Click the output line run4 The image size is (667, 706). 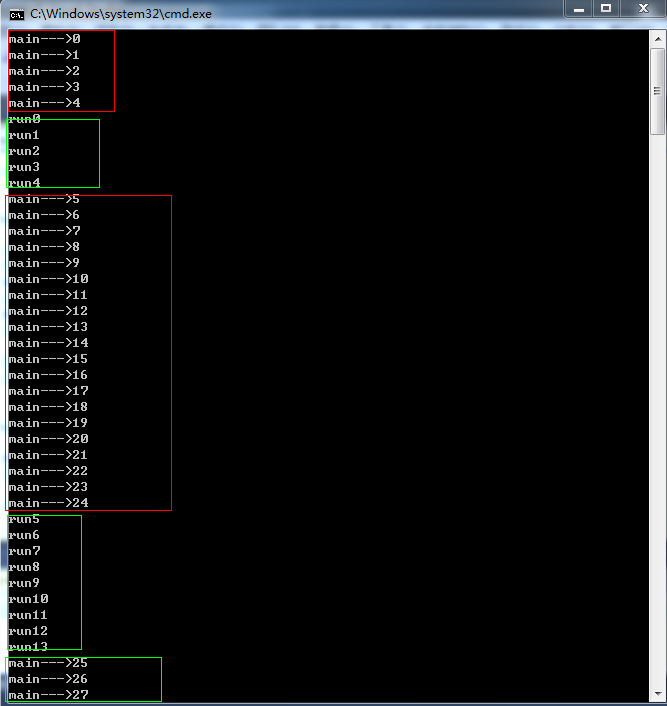[24, 183]
